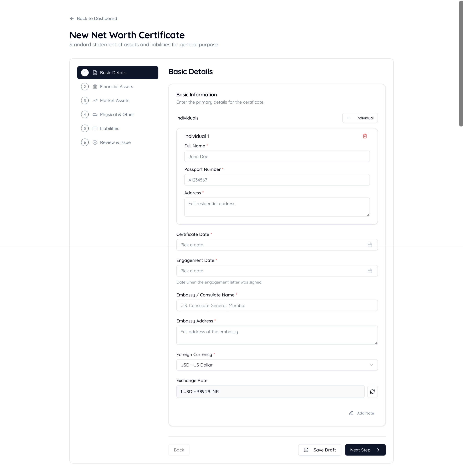463x476 pixels.
Task: Click the Market Assets trend icon
Action: (95, 101)
